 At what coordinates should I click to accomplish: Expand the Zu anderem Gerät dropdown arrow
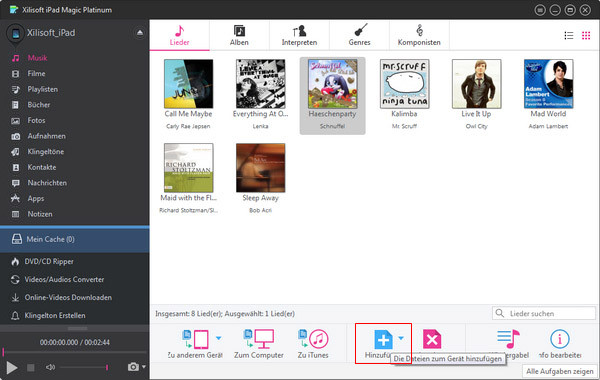click(x=218, y=338)
